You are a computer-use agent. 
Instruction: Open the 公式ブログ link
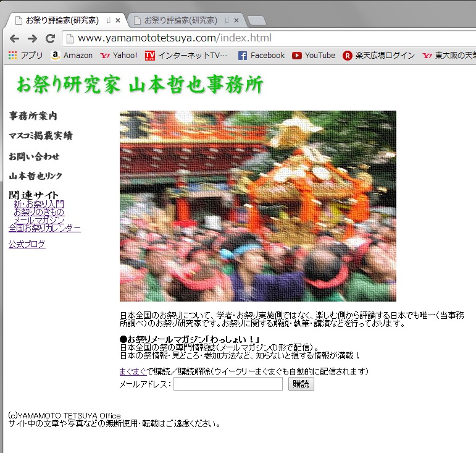[27, 244]
